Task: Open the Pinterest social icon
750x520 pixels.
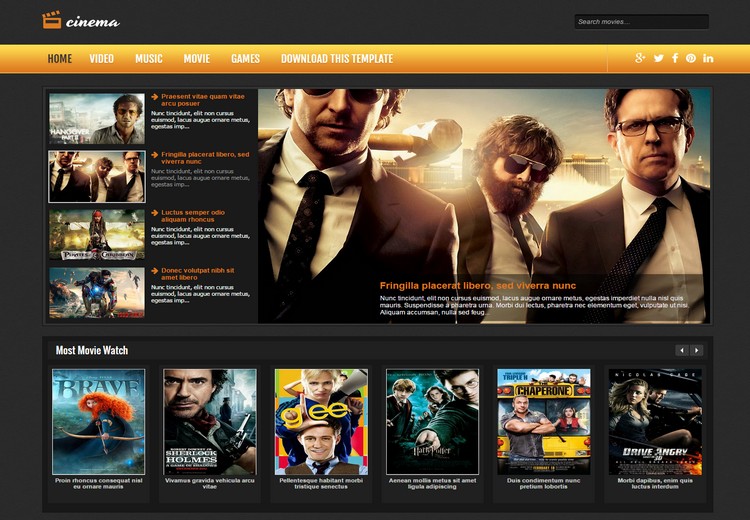Action: 691,58
